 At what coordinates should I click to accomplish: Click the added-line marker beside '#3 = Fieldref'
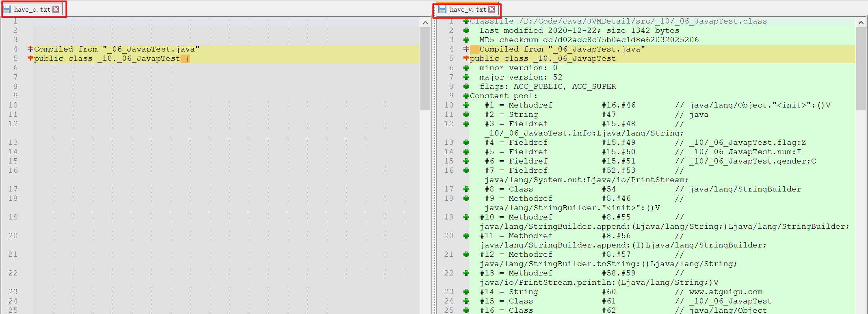point(466,124)
